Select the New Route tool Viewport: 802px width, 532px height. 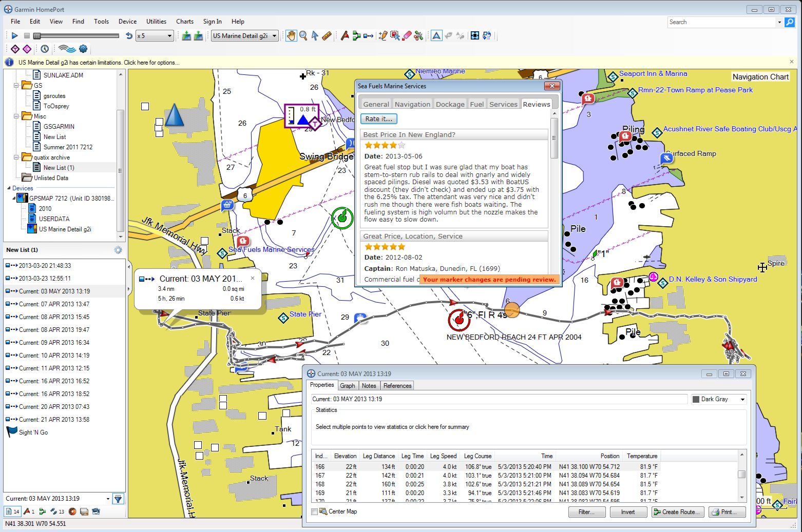coord(356,35)
